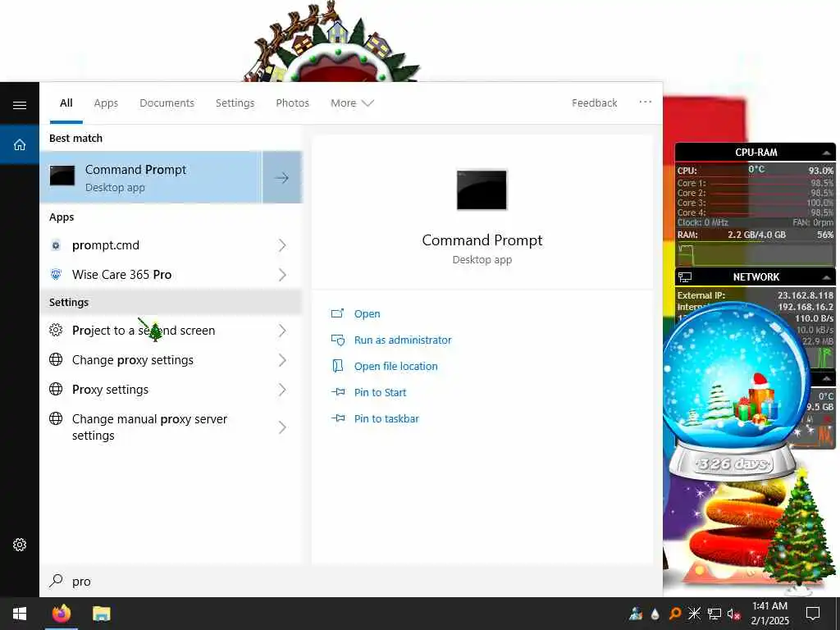This screenshot has width=840, height=630.
Task: Expand Project to a second screen chevron
Action: click(282, 331)
